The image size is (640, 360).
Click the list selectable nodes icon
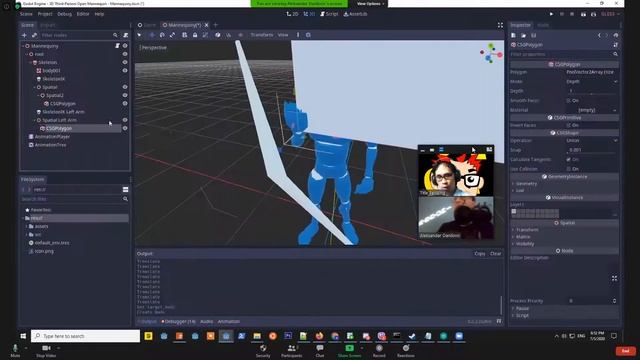click(x=184, y=35)
